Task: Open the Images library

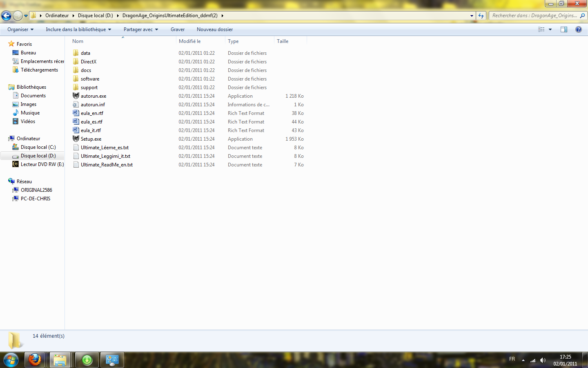Action: coord(29,104)
